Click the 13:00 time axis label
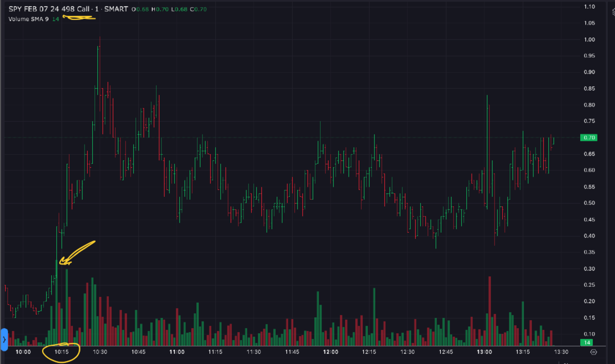Screen dimensions: 615x364 point(484,352)
